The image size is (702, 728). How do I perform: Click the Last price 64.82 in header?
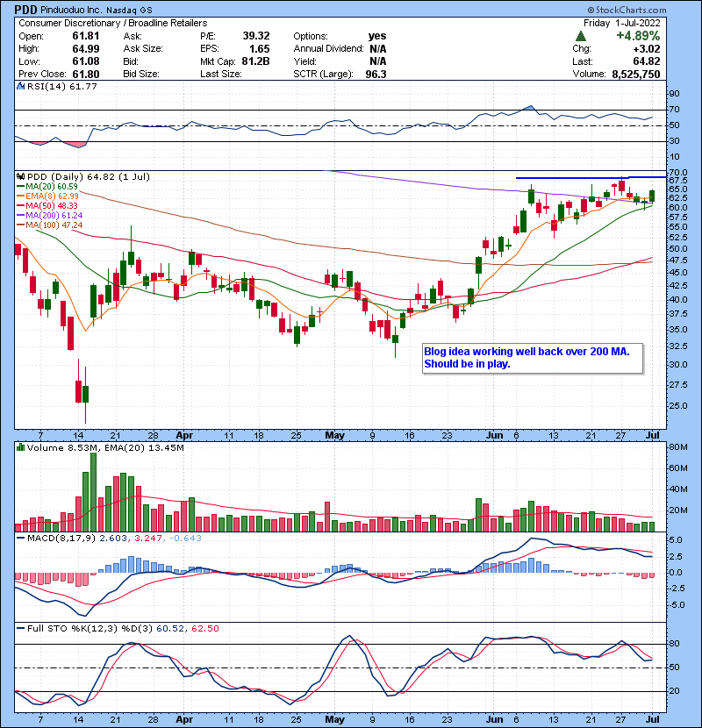[646, 61]
